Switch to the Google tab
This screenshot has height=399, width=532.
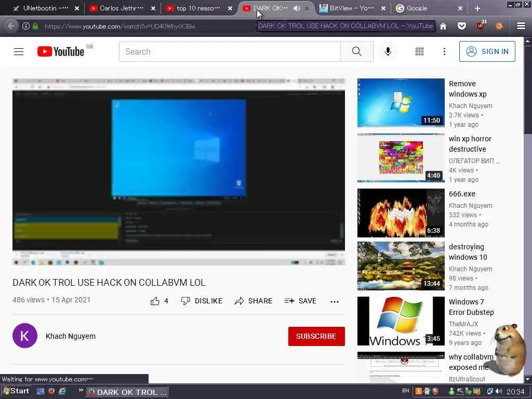pos(428,8)
